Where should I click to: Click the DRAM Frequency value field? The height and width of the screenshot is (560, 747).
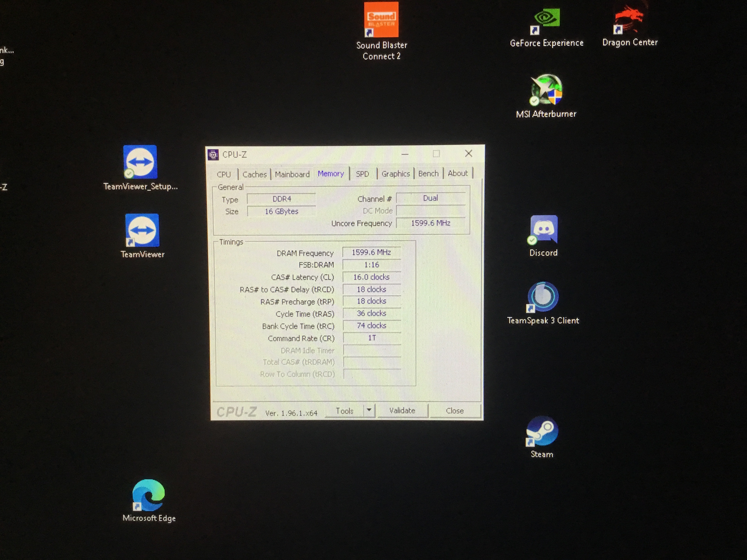click(x=371, y=253)
